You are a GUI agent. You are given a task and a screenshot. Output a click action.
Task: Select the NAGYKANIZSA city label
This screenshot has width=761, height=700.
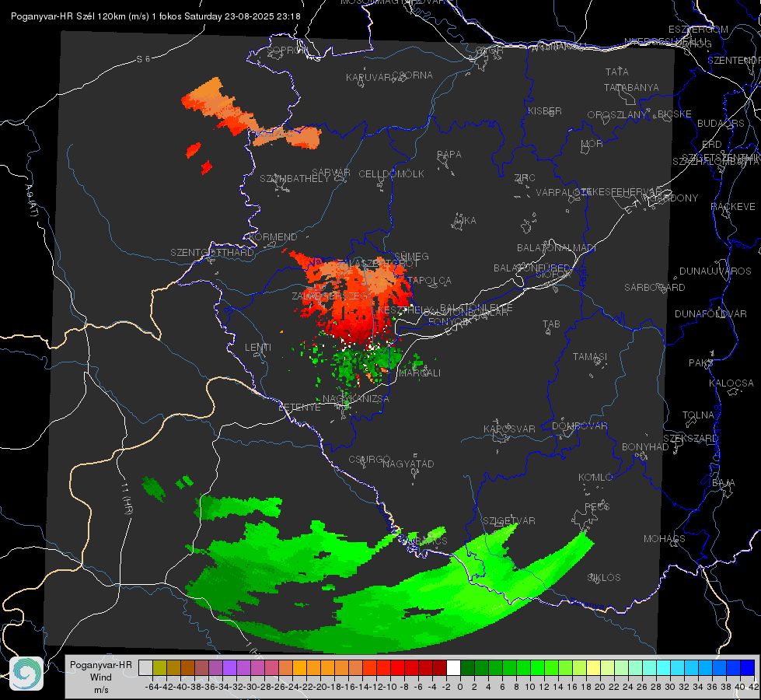[356, 399]
